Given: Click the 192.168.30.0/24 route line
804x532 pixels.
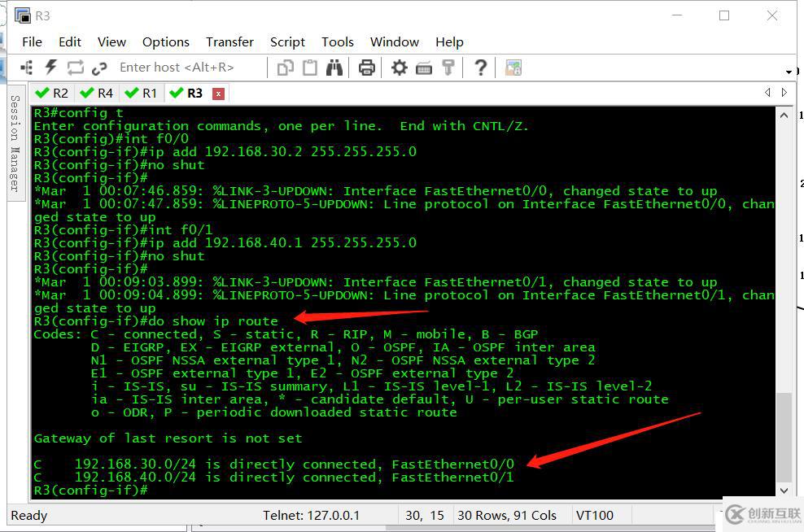Looking at the screenshot, I should [x=273, y=464].
